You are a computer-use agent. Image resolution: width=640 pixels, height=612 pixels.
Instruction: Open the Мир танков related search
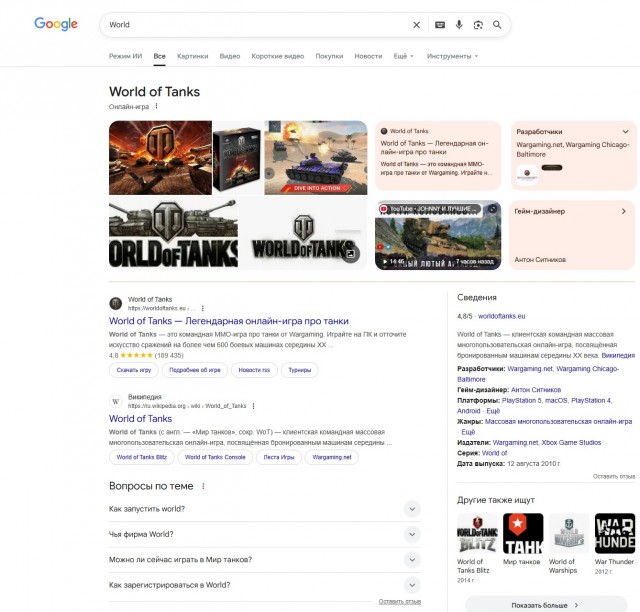pos(523,539)
